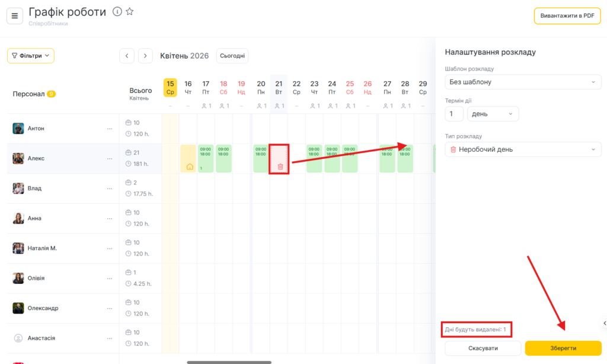
Task: Open the three-dot menu for Антон
Action: click(109, 129)
